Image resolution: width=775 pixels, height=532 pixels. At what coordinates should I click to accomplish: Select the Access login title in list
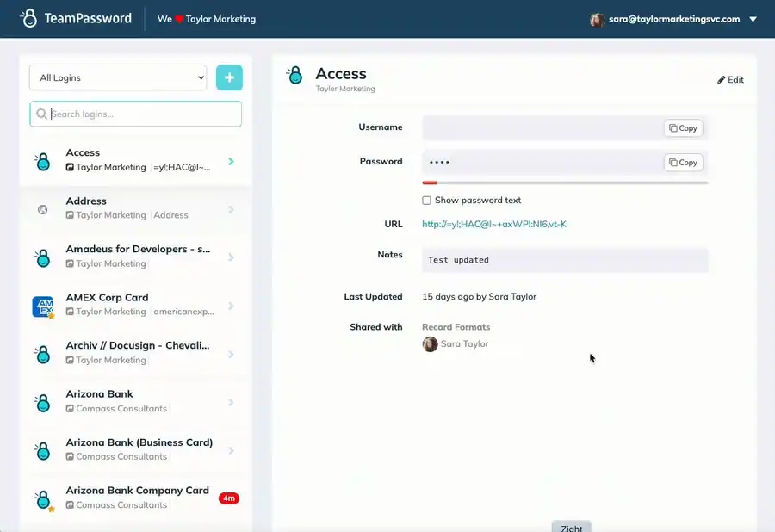pos(83,152)
